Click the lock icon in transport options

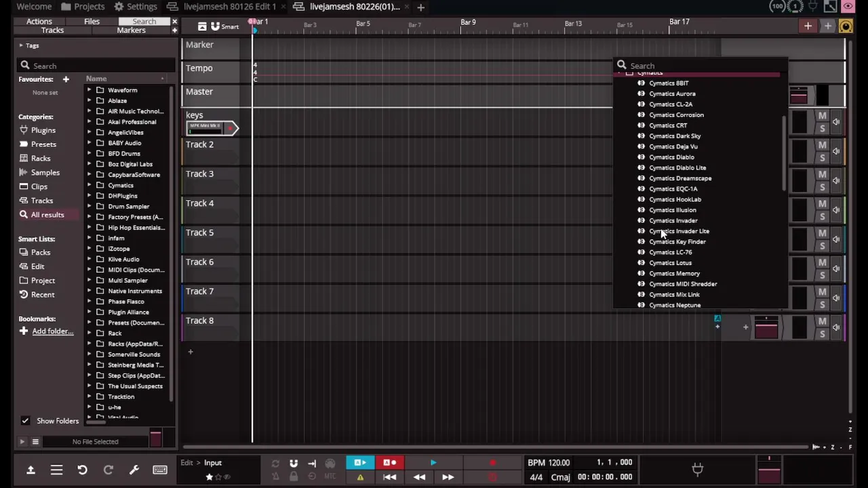coord(294,477)
